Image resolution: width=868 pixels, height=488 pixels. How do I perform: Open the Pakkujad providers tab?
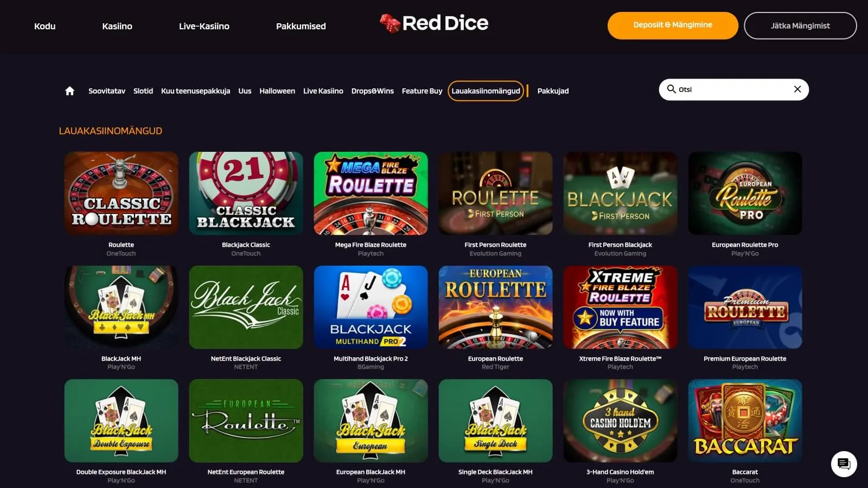click(553, 91)
